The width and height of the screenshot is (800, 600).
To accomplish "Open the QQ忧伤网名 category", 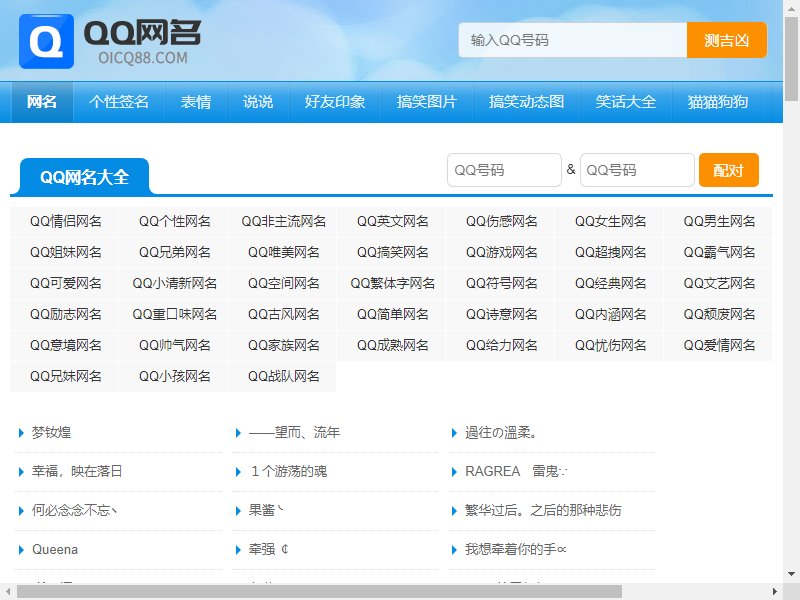I will 610,345.
